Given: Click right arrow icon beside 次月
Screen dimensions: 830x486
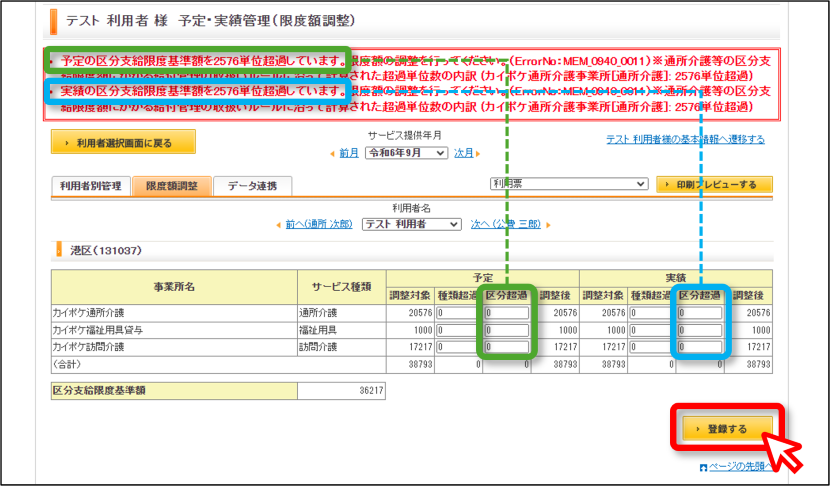Looking at the screenshot, I should click(x=478, y=154).
